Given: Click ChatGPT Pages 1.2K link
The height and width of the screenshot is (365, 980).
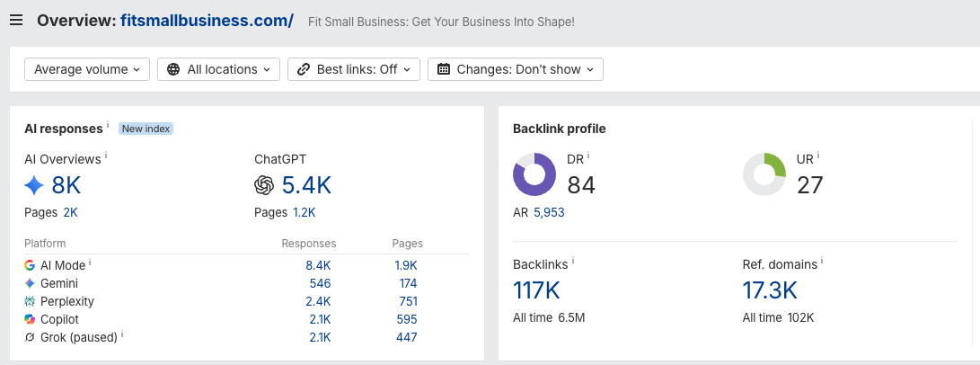Looking at the screenshot, I should click(305, 213).
